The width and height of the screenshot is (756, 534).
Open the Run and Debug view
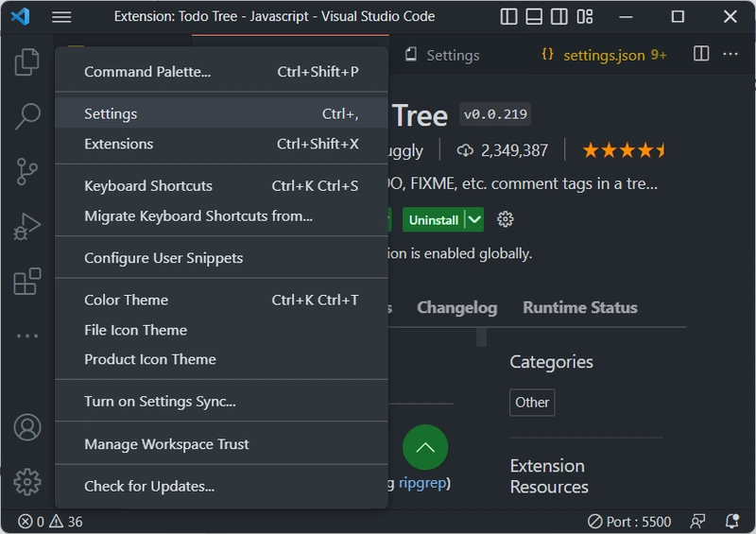pyautogui.click(x=27, y=226)
